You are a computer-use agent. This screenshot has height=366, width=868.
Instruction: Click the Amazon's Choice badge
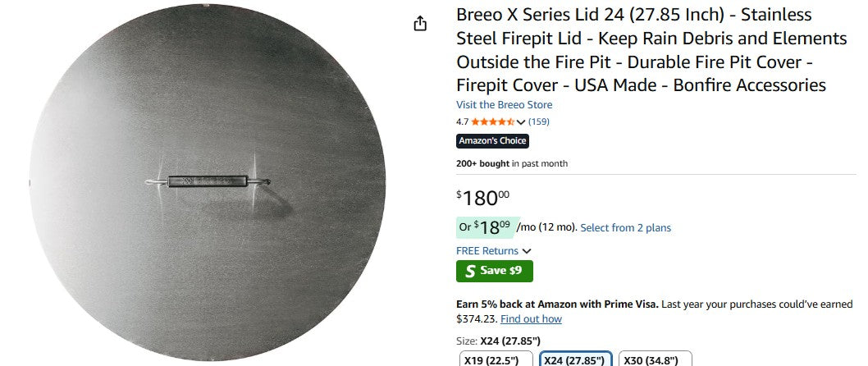coord(492,141)
